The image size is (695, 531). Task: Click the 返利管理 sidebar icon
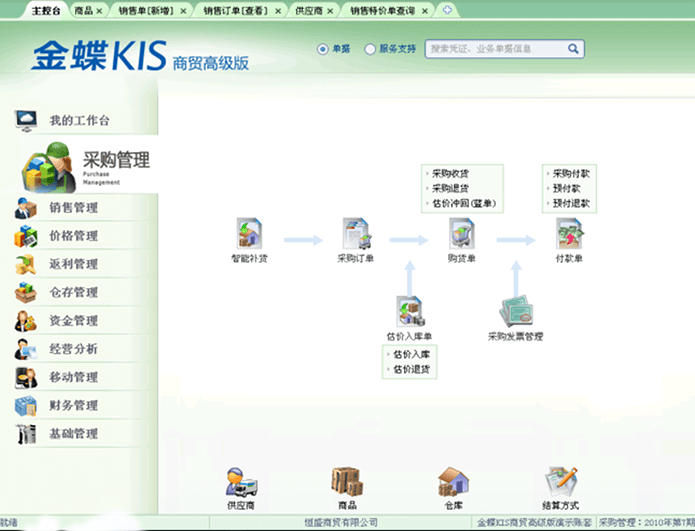click(25, 264)
